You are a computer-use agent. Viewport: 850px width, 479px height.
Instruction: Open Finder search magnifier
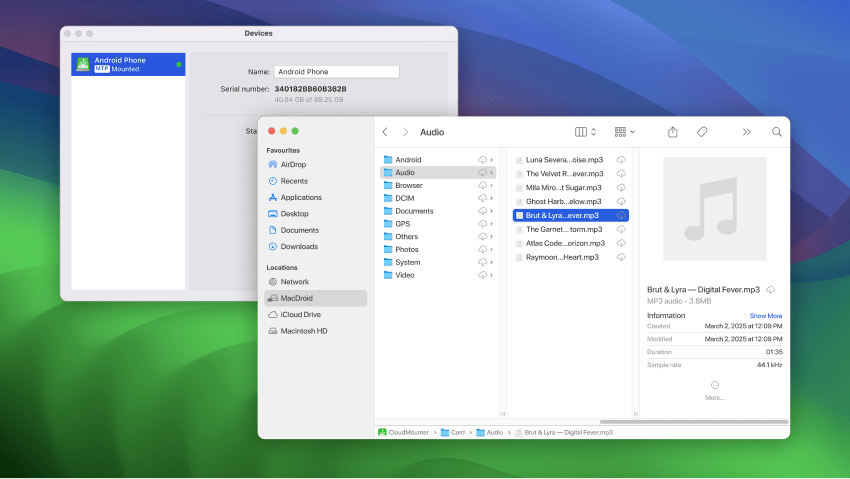tap(776, 132)
